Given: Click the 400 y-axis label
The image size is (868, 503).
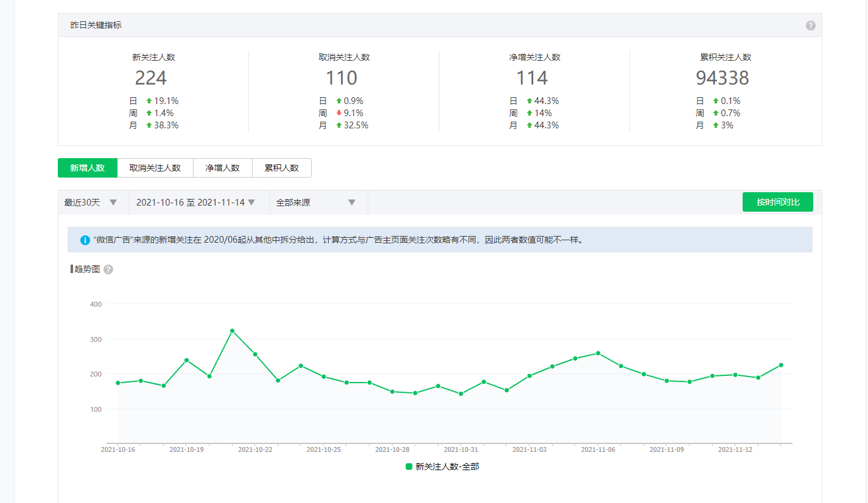Looking at the screenshot, I should coord(96,304).
